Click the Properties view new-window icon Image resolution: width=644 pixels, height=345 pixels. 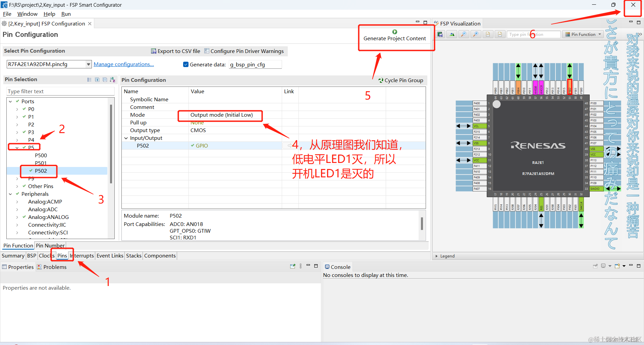click(x=292, y=266)
